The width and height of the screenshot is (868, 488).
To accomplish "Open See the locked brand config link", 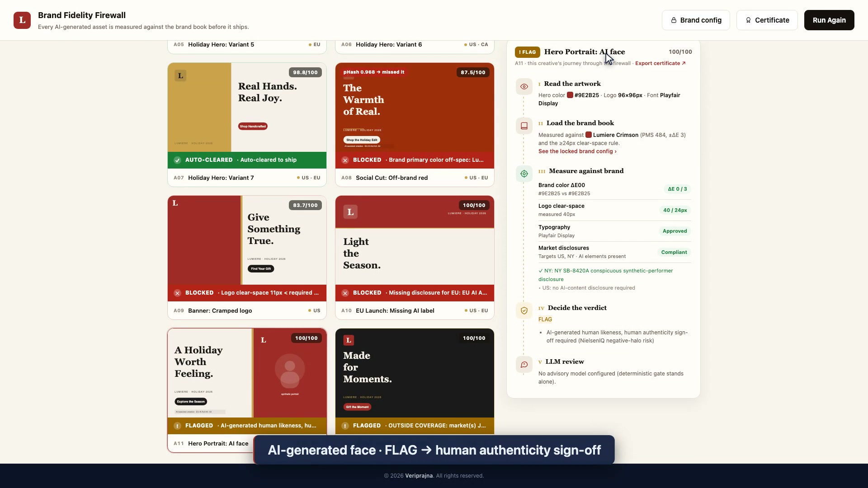I will pyautogui.click(x=577, y=151).
